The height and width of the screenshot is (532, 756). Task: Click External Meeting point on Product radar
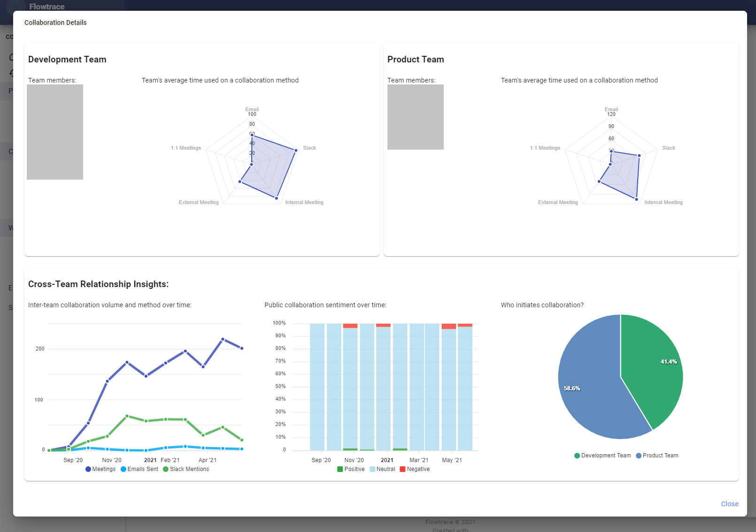coord(599,182)
